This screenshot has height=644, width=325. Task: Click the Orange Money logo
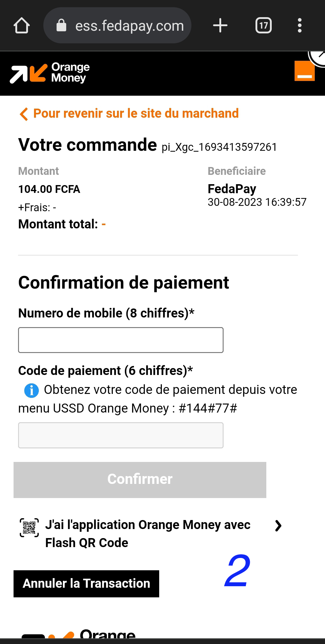point(50,73)
